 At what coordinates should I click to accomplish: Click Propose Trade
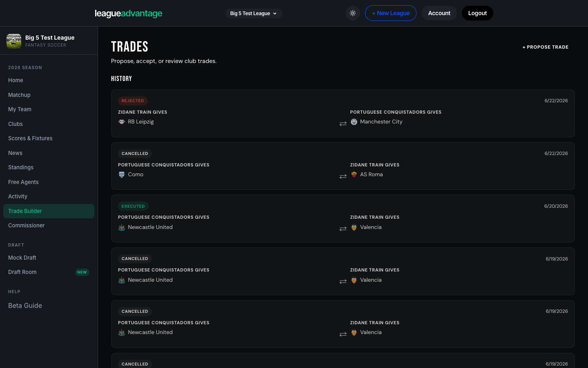tap(546, 47)
